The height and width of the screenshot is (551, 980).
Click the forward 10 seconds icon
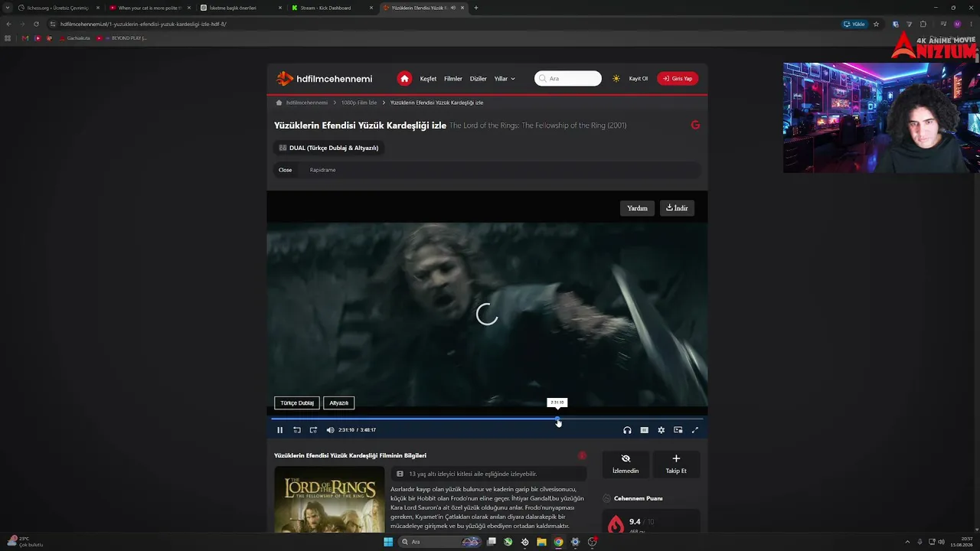click(313, 430)
